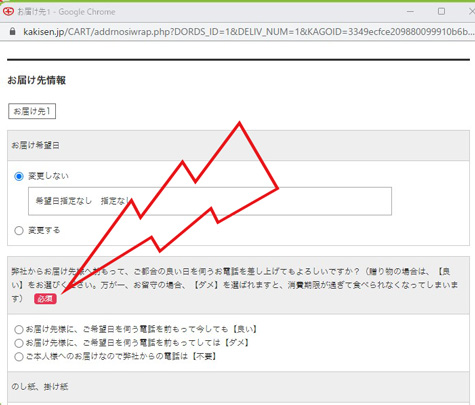Choose the phone call【ダメ】option
Screen dimensions: 475x405
[x=19, y=343]
